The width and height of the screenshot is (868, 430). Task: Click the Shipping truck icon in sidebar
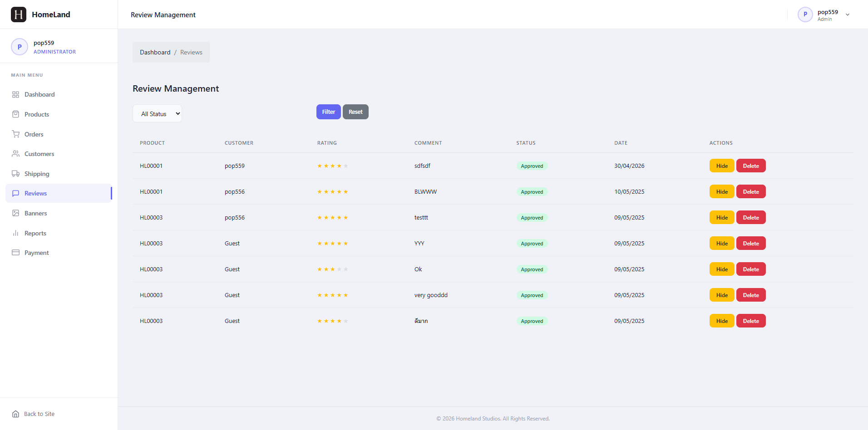15,174
